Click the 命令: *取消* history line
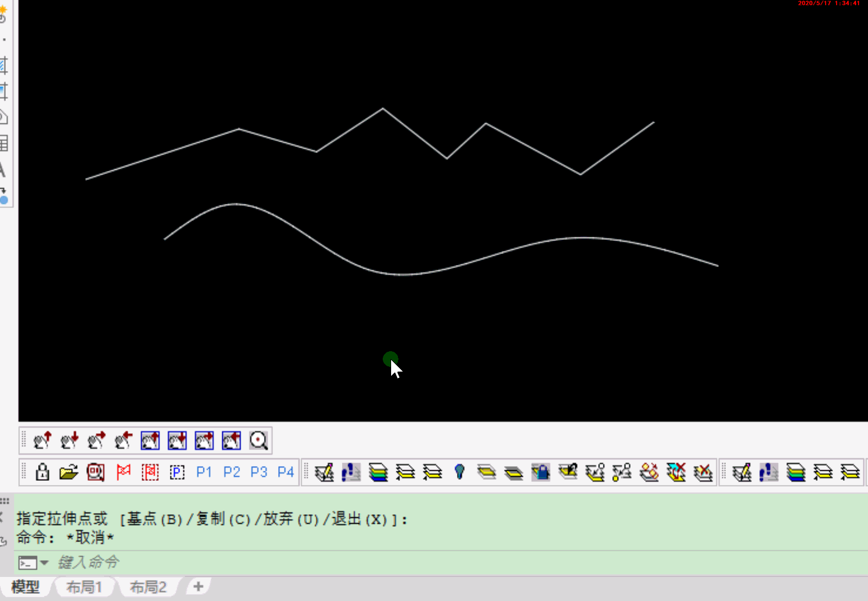 (x=65, y=537)
